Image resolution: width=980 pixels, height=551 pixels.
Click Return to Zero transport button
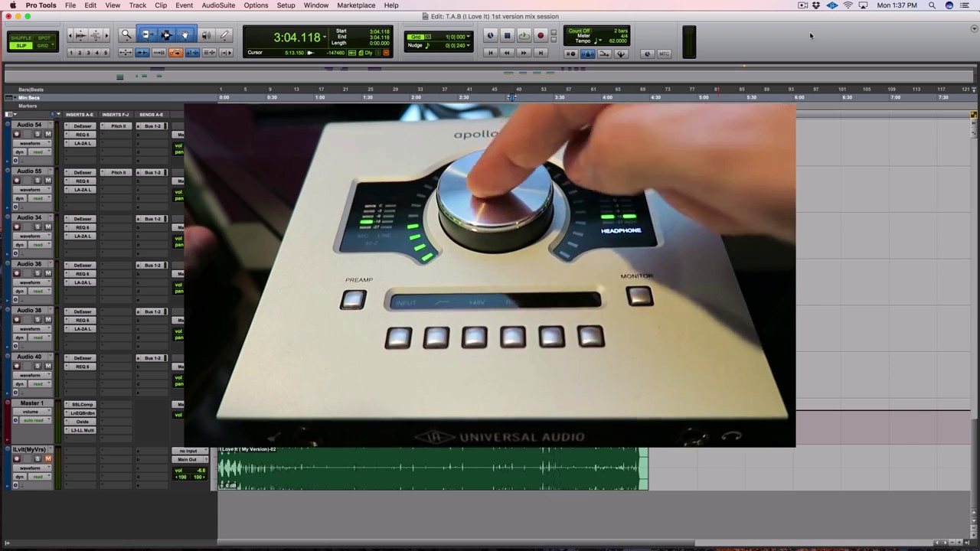(x=491, y=53)
